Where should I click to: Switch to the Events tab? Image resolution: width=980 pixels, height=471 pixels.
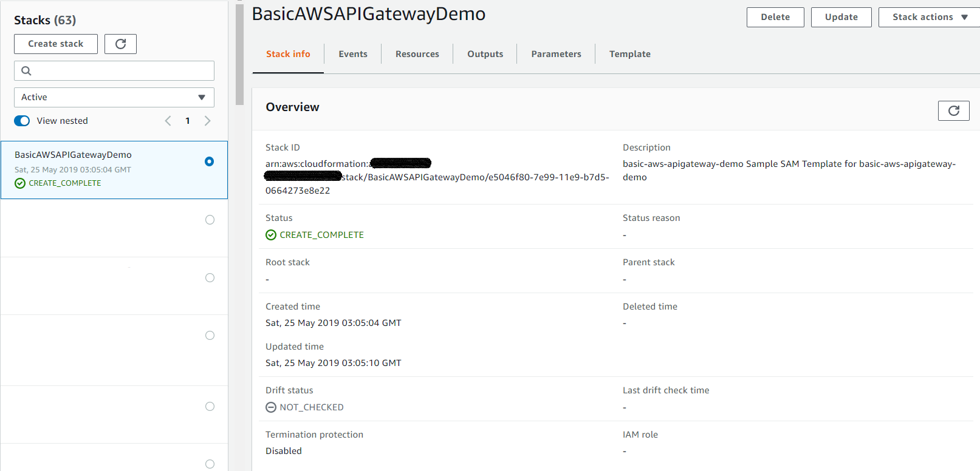353,54
